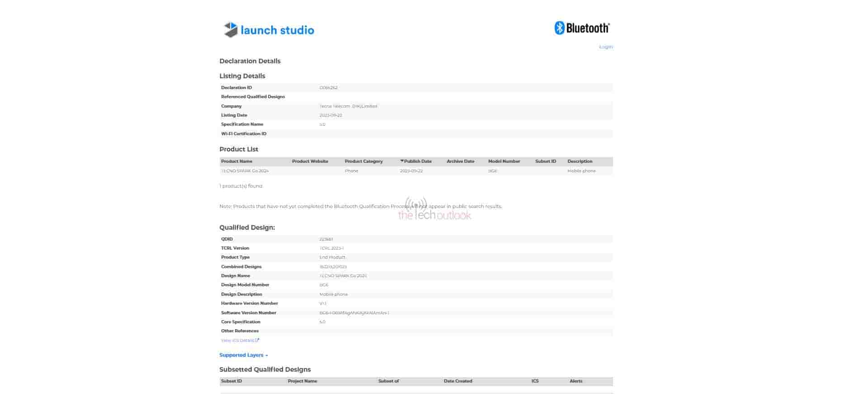The width and height of the screenshot is (868, 416).
Task: Click external link icon beside View ICS Details
Action: [x=257, y=340]
